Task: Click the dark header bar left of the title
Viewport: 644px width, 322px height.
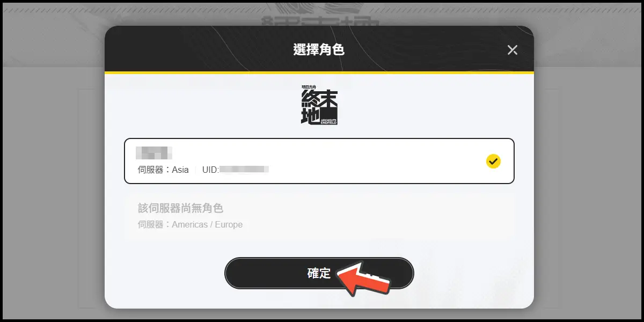Action: coord(199,50)
